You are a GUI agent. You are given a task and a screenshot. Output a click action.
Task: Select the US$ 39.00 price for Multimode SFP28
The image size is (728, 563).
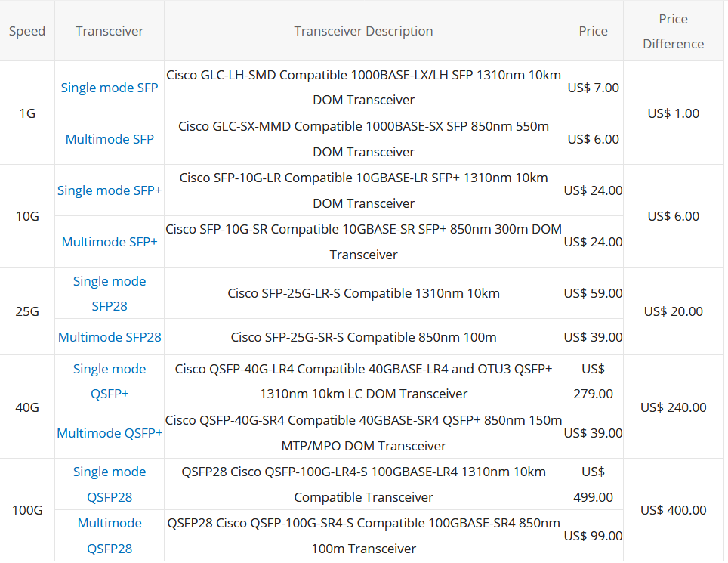(x=593, y=337)
